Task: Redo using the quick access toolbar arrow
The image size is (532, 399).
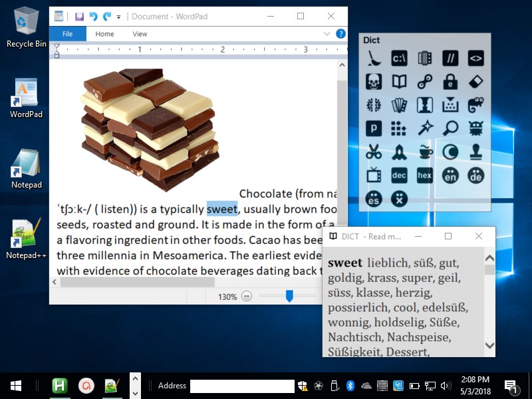Action: [x=107, y=16]
